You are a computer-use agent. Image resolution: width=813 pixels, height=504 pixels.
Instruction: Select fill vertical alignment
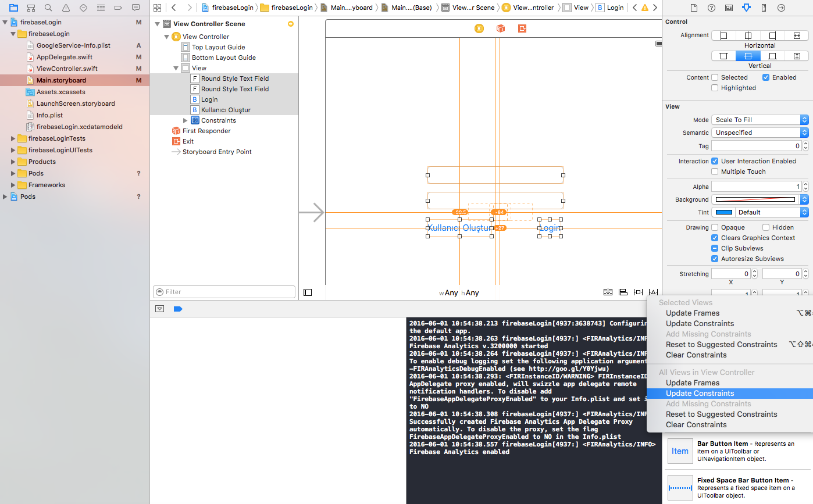[797, 56]
